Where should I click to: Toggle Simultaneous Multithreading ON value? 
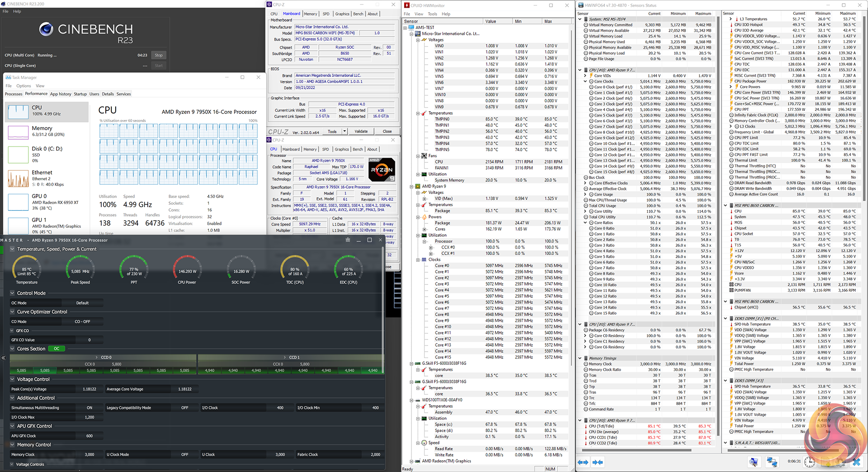pos(90,408)
